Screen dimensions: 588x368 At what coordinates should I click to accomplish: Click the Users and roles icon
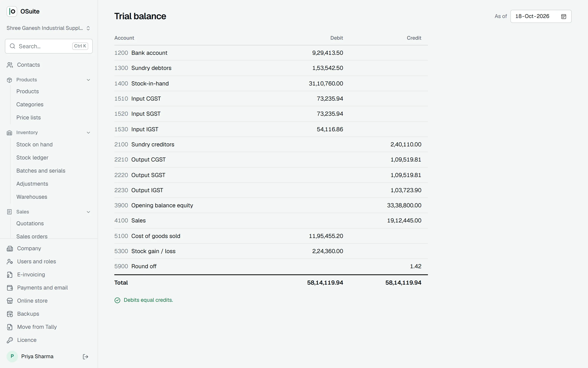(x=10, y=262)
